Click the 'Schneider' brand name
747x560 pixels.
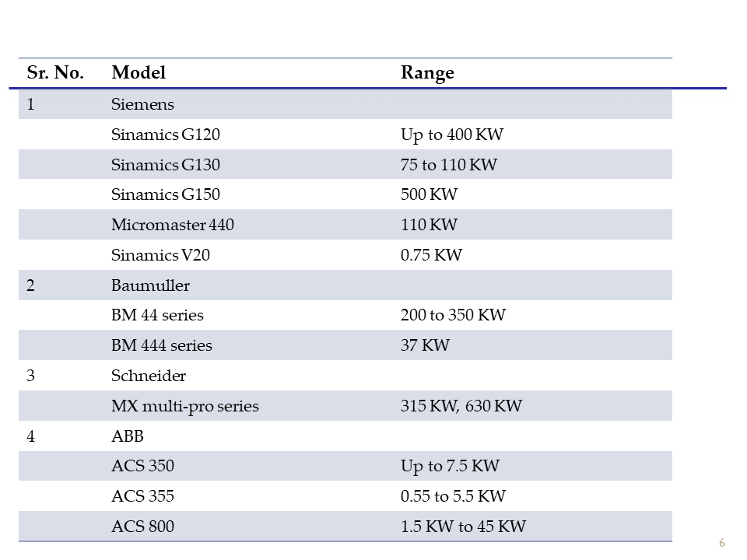click(149, 376)
